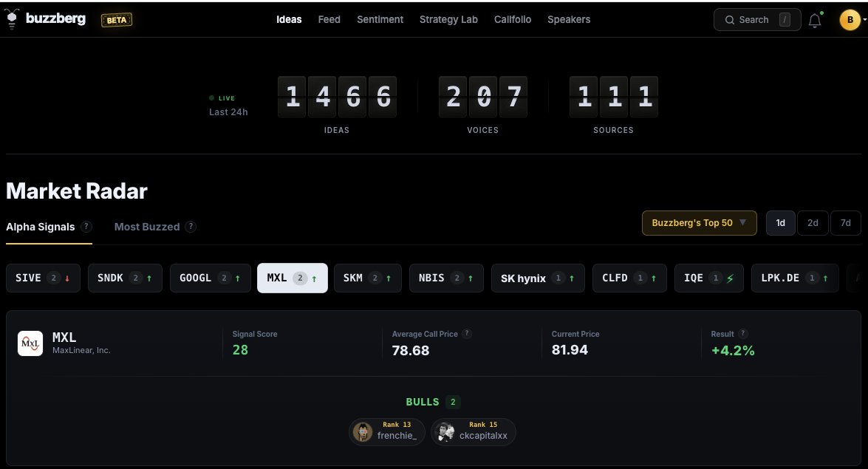868x469 pixels.
Task: Open the Sentiment section
Action: (380, 19)
